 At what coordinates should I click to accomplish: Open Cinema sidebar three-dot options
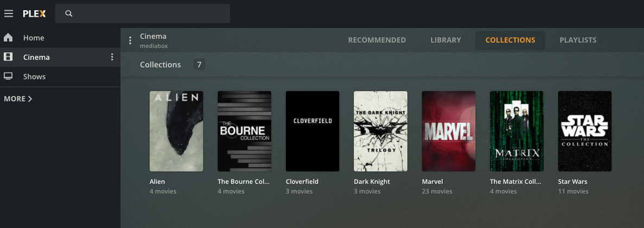(x=112, y=57)
